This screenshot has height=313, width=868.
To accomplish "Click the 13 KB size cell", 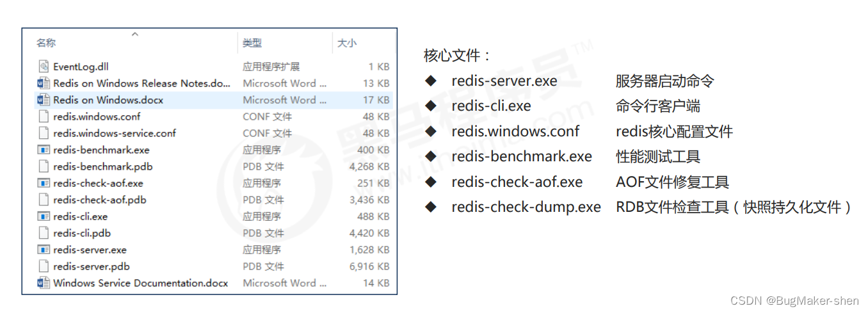I will point(376,83).
